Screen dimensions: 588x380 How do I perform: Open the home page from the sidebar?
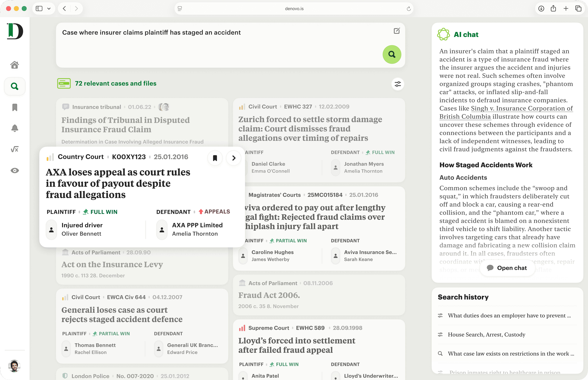tap(15, 65)
